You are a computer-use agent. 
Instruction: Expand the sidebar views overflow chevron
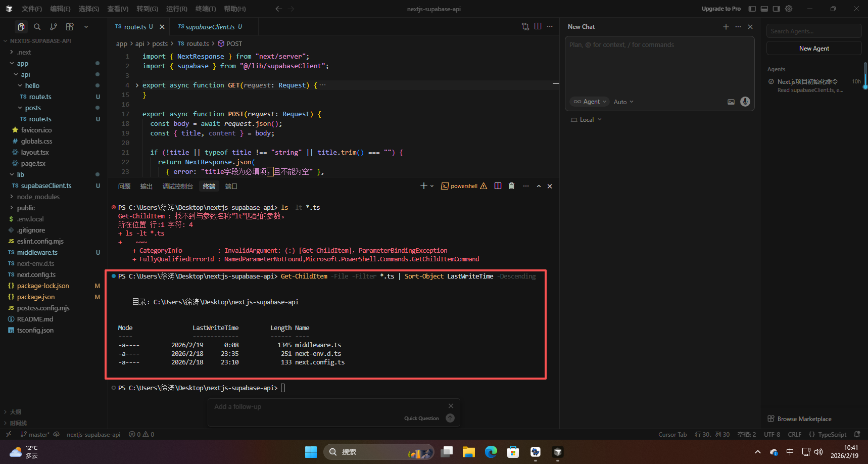86,27
